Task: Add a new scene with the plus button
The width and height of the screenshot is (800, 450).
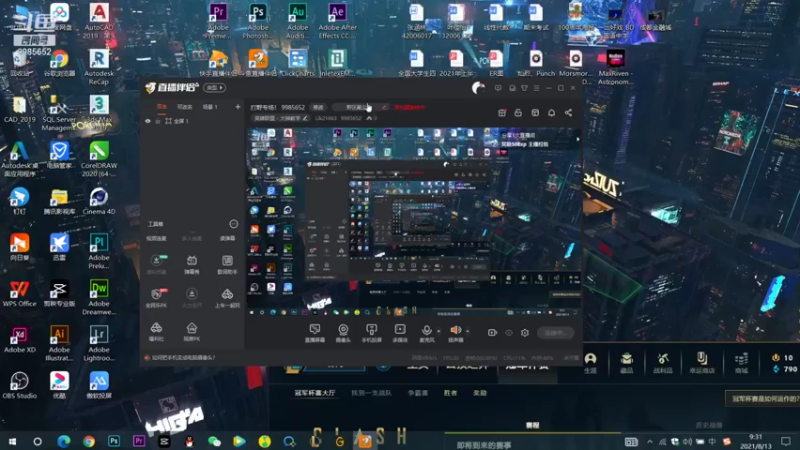Action: click(x=237, y=107)
